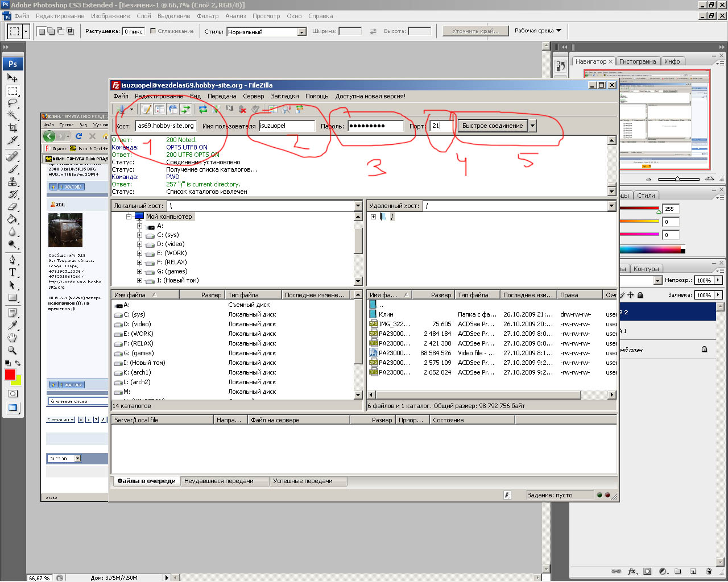The width and height of the screenshot is (728, 582).
Task: Open the Доступна новая версия! menu
Action: click(x=370, y=96)
